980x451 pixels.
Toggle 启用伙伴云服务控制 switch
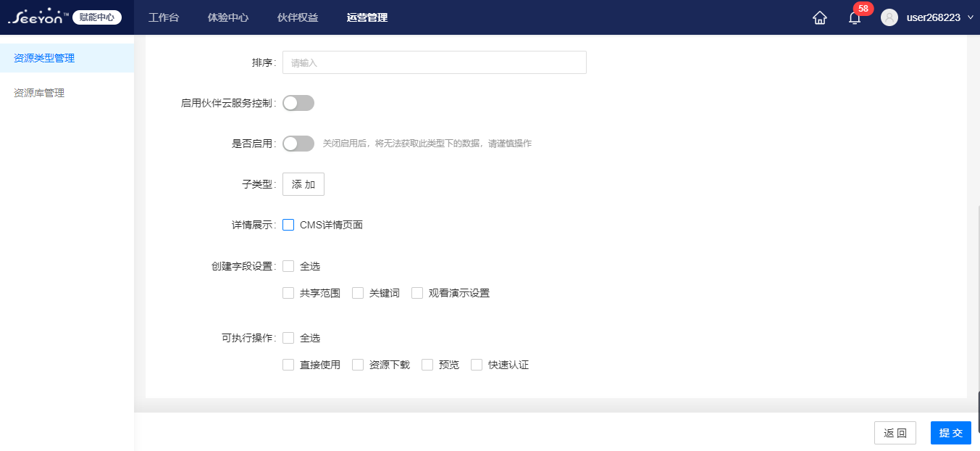click(x=298, y=103)
